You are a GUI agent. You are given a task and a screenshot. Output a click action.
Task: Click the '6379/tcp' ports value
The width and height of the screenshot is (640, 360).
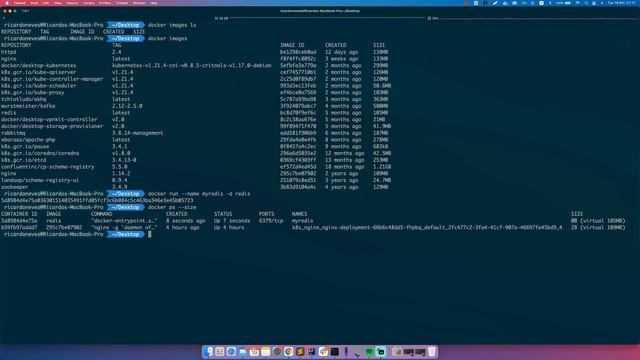click(271, 220)
